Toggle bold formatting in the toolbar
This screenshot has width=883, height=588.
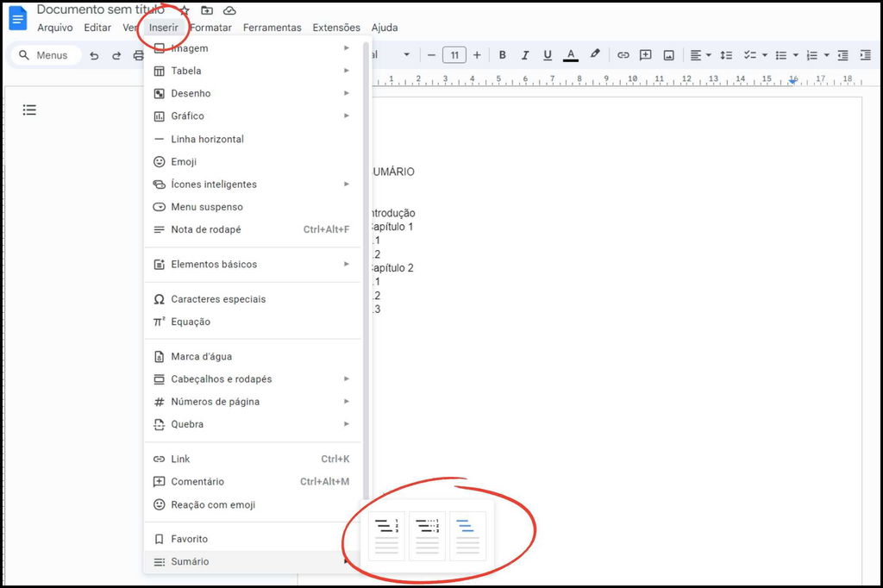(x=503, y=54)
